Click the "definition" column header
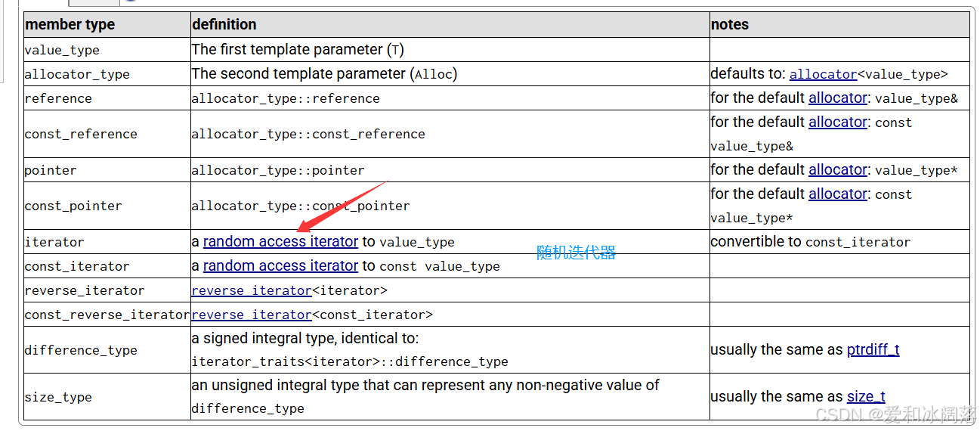The height and width of the screenshot is (431, 980). pyautogui.click(x=224, y=24)
